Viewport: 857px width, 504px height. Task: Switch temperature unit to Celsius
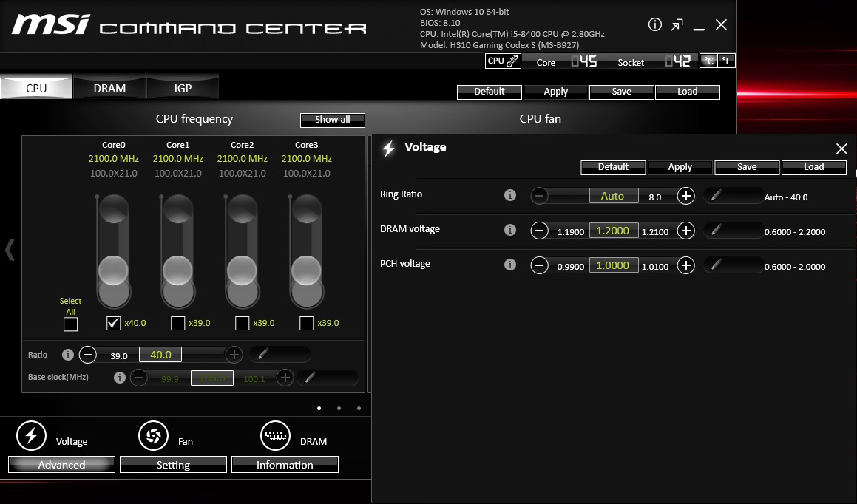(x=708, y=61)
